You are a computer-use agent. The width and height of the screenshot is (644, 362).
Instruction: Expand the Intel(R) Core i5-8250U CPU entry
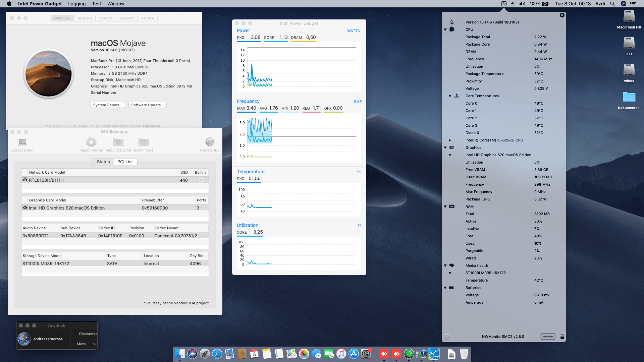450,140
